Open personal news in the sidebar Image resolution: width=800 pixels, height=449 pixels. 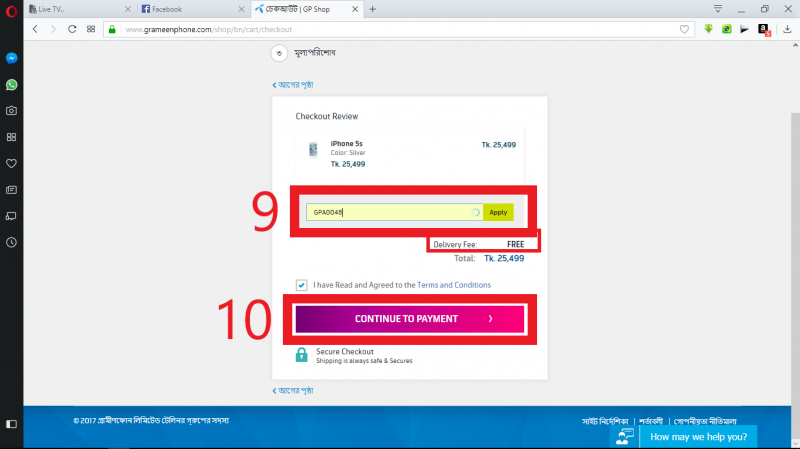(x=11, y=190)
